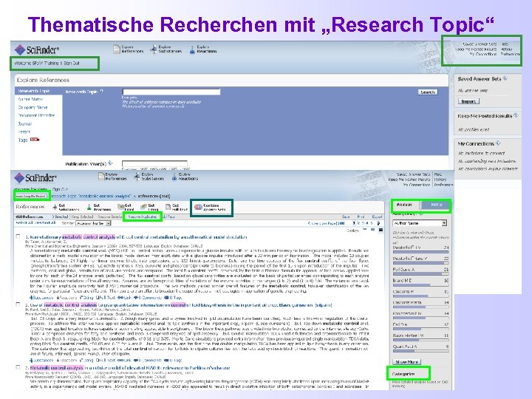Click the Import button under Saved Answer Sets
Viewport: 532px width, 399px height.
468,101
